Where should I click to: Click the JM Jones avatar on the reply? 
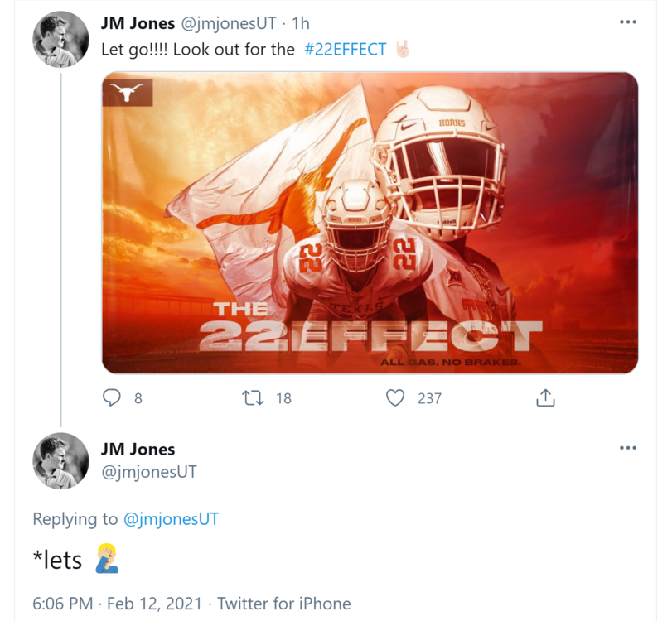[x=60, y=460]
